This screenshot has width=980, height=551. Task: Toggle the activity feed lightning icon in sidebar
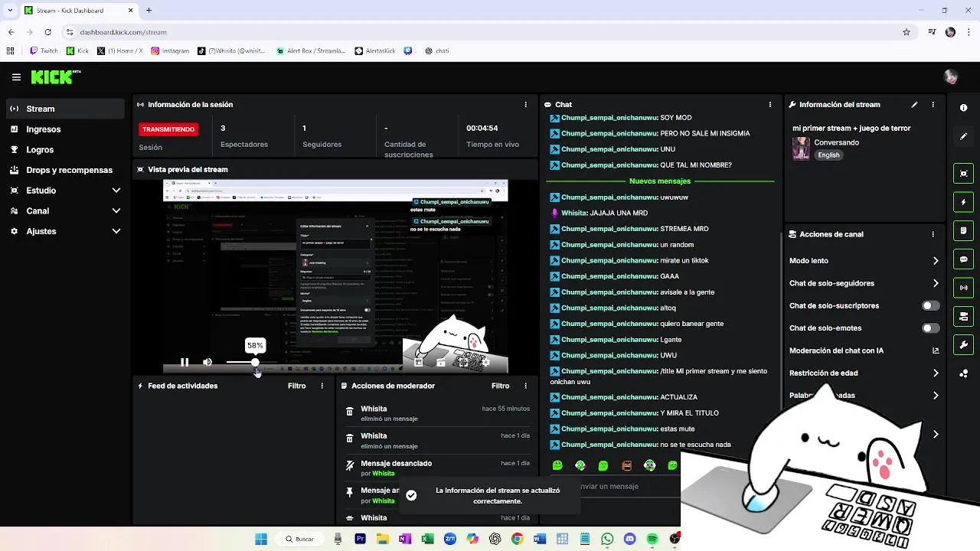(x=964, y=202)
